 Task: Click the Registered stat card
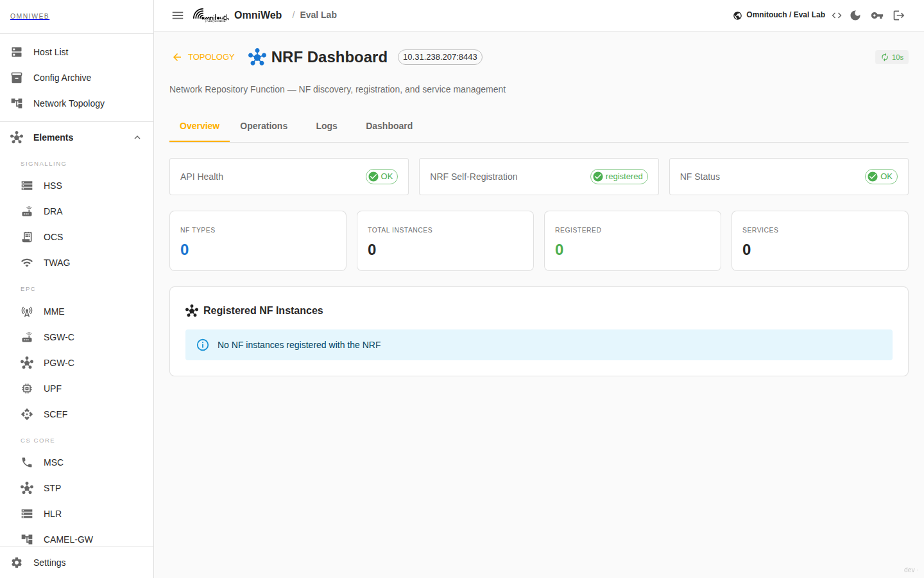click(x=633, y=241)
